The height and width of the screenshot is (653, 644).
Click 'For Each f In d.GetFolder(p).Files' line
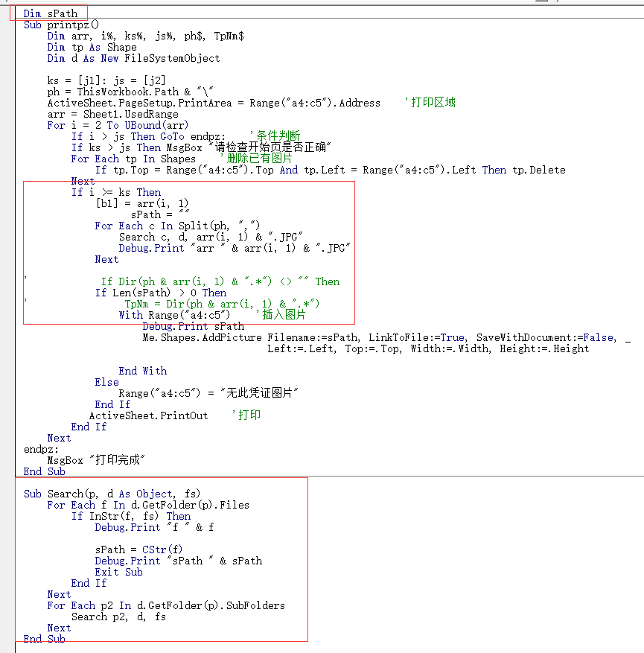point(148,505)
